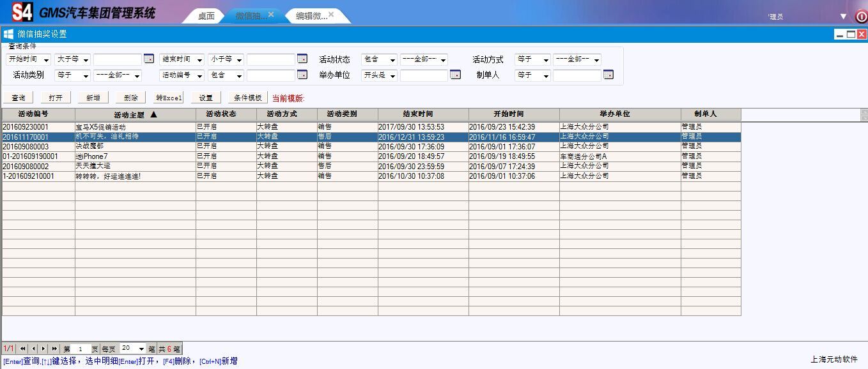Jump to first page arrow
This screenshot has height=369, width=868.
pos(23,349)
